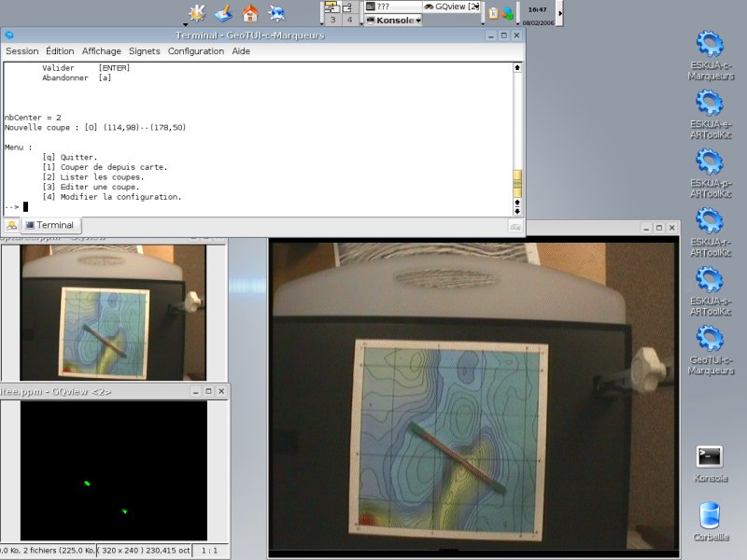The image size is (747, 560).
Task: Click Konsole window menu icon in title bar
Action: 9,35
